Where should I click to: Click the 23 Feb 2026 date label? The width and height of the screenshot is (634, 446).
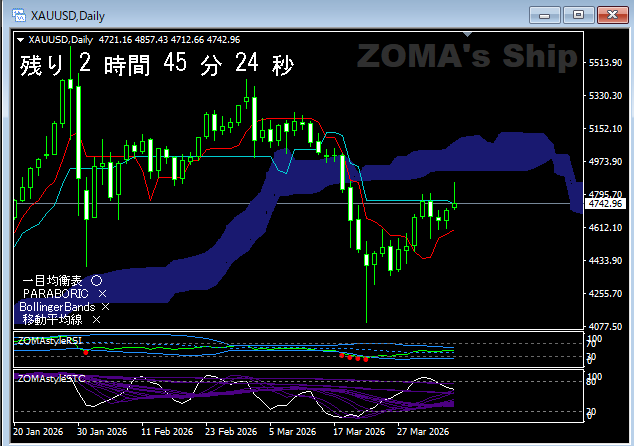pyautogui.click(x=231, y=432)
